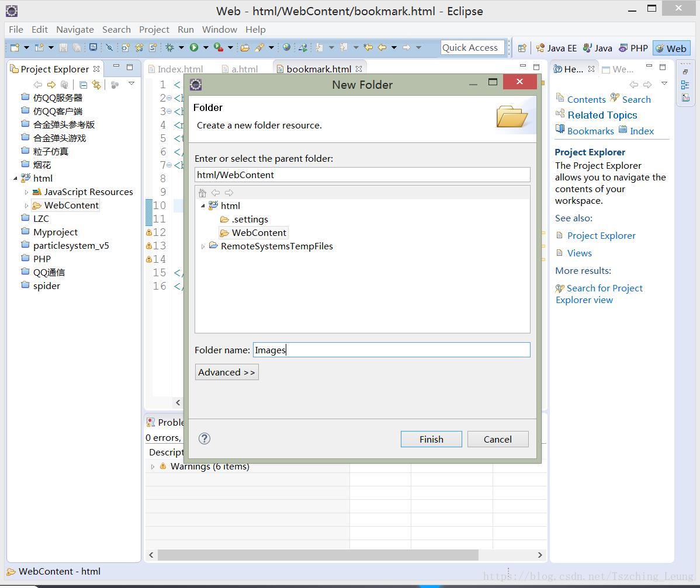Screen dimensions: 700x588
Task: Click the Open Web Browser globe icon
Action: 287,47
